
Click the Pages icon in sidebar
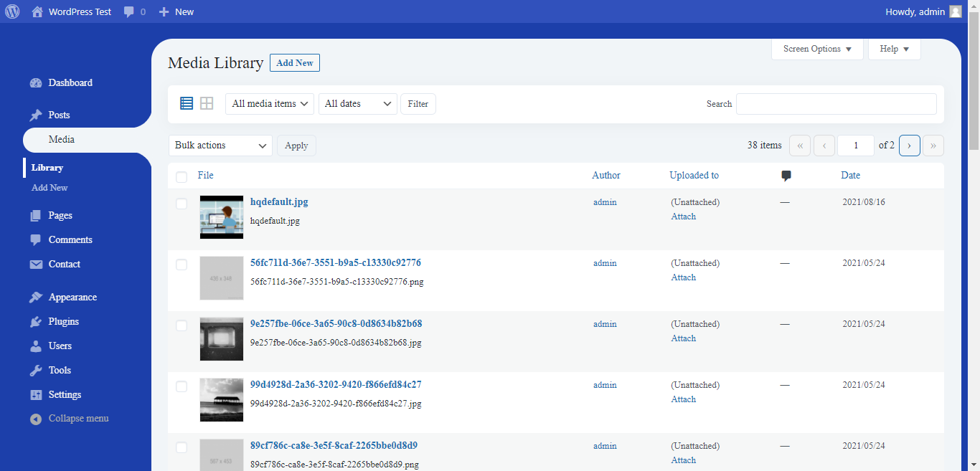pyautogui.click(x=36, y=216)
